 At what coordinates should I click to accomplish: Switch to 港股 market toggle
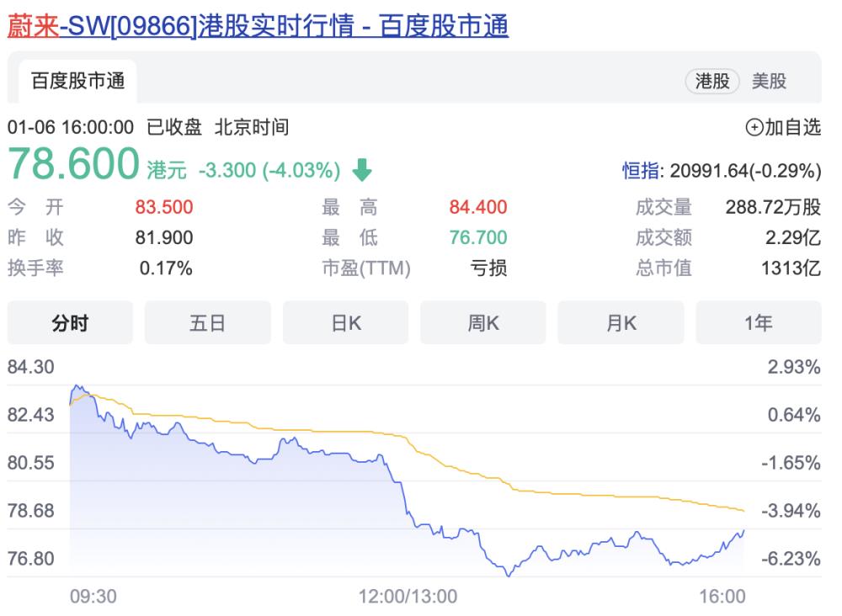pos(712,82)
